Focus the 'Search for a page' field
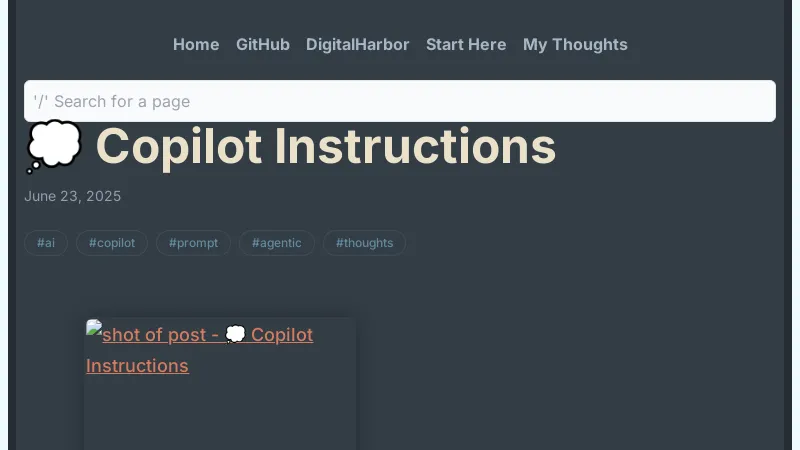 [x=400, y=101]
